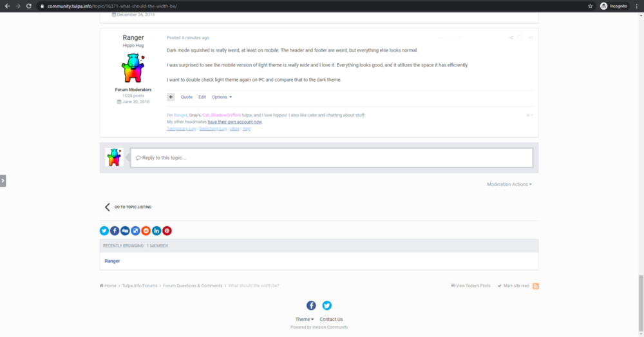Open the Theme selector in footer

(305, 320)
